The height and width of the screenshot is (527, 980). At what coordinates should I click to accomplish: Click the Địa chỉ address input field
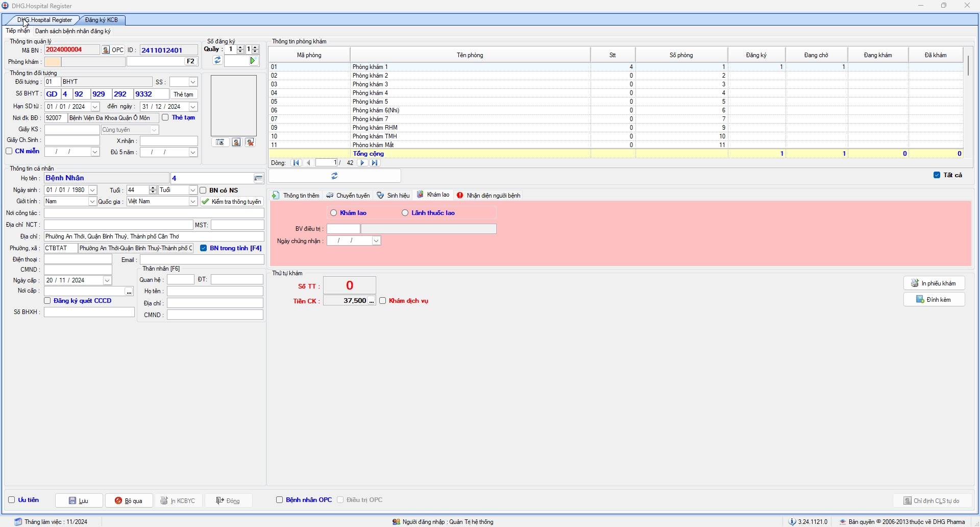tap(154, 236)
